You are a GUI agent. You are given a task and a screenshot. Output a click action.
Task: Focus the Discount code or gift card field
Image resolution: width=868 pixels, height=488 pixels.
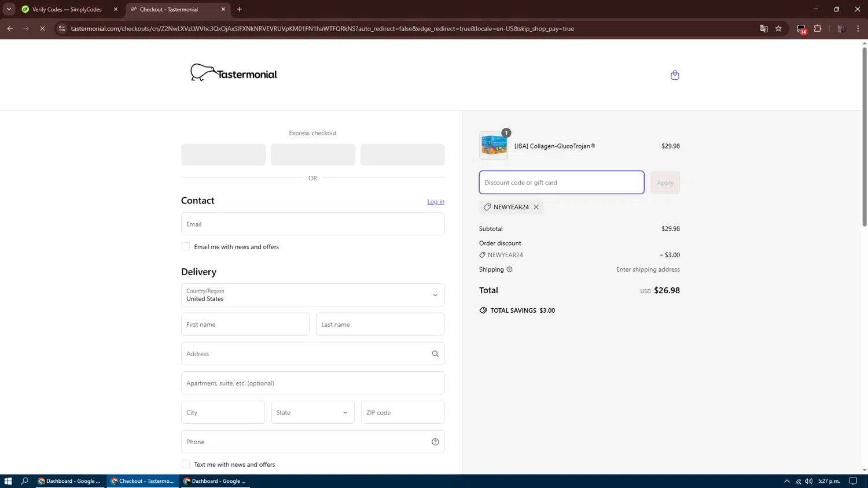click(561, 183)
